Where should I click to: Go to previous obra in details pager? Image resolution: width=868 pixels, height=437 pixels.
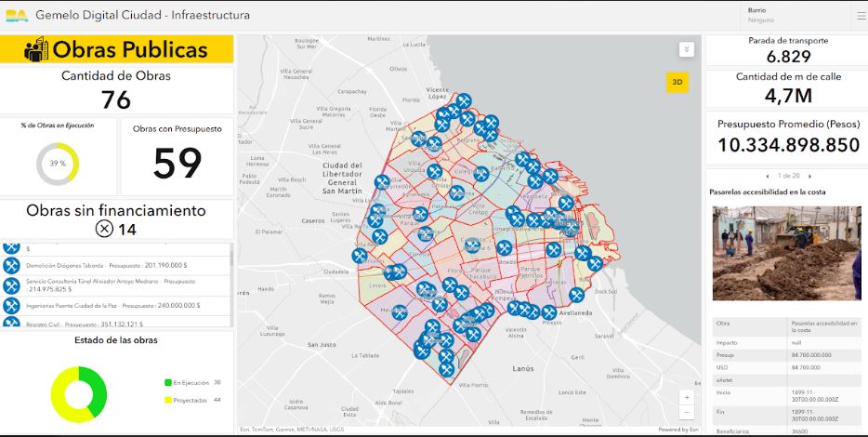(767, 176)
